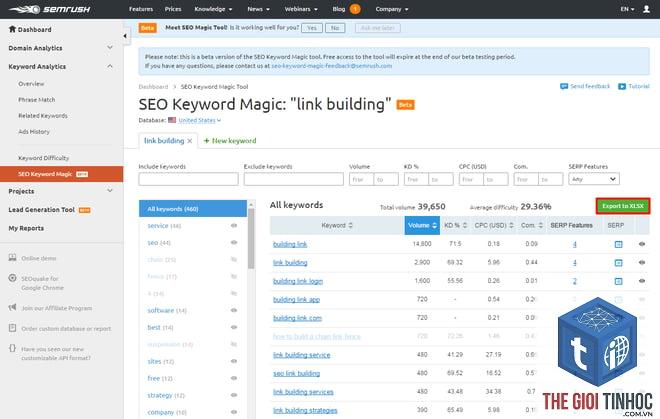
Task: Click the Beta badge in banner
Action: point(148,28)
